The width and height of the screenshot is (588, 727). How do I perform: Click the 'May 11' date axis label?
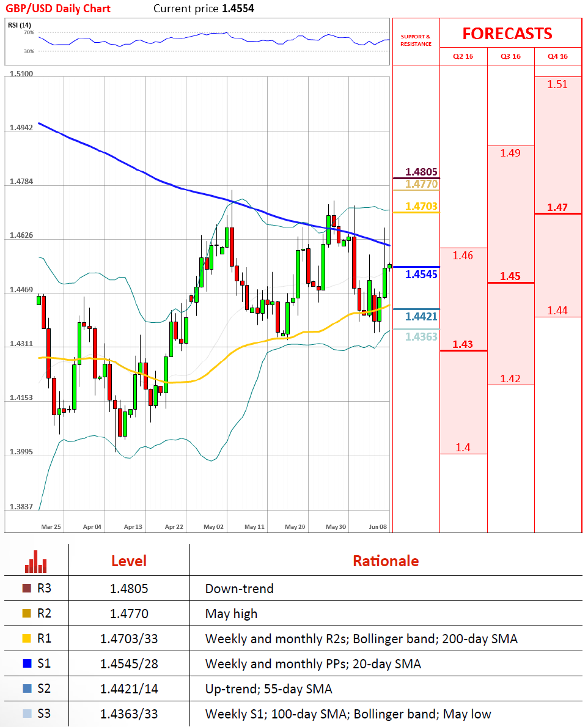click(254, 526)
